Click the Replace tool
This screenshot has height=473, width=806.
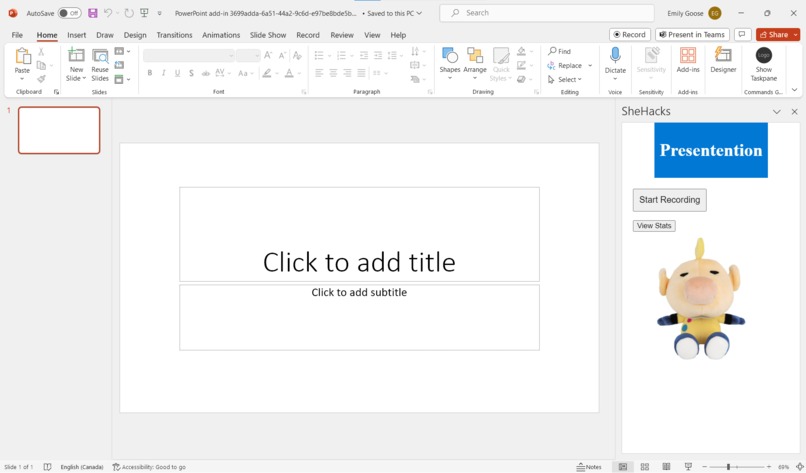click(565, 65)
